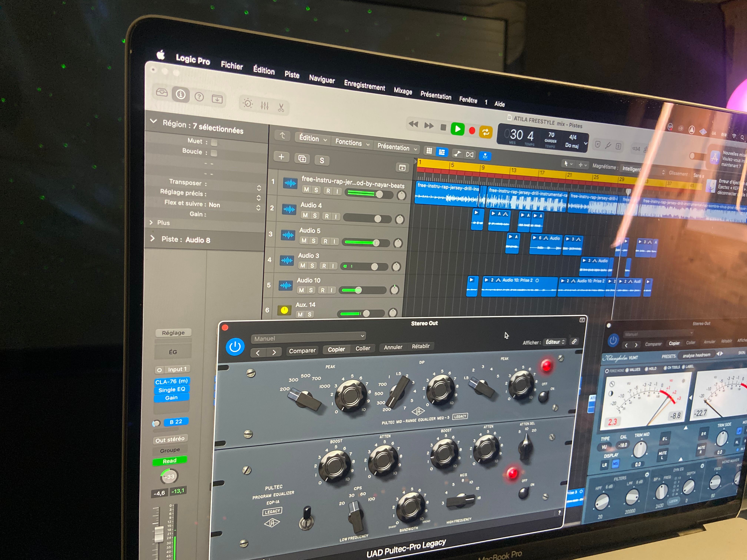Toggle the blue Catch playhead icon
747x560 pixels.
(x=485, y=156)
